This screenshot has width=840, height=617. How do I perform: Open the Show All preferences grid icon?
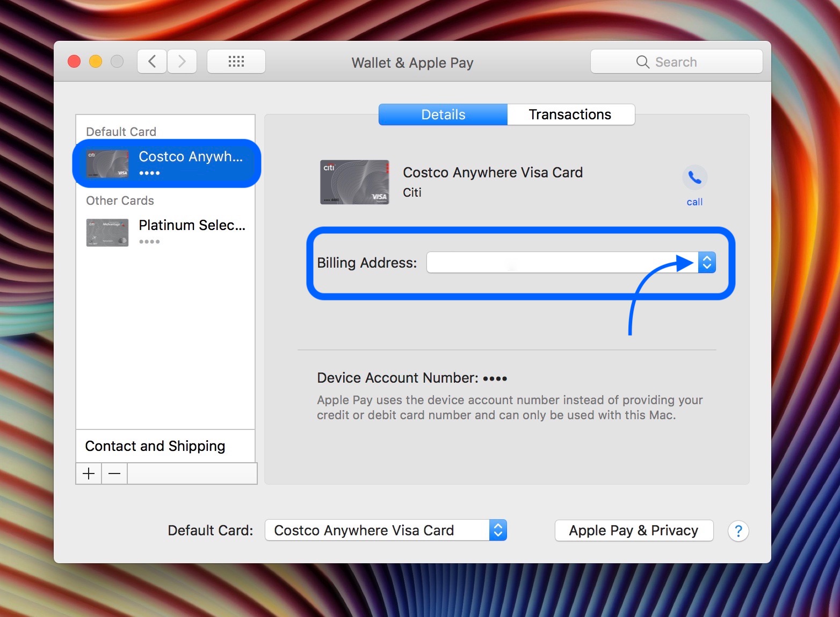point(236,61)
